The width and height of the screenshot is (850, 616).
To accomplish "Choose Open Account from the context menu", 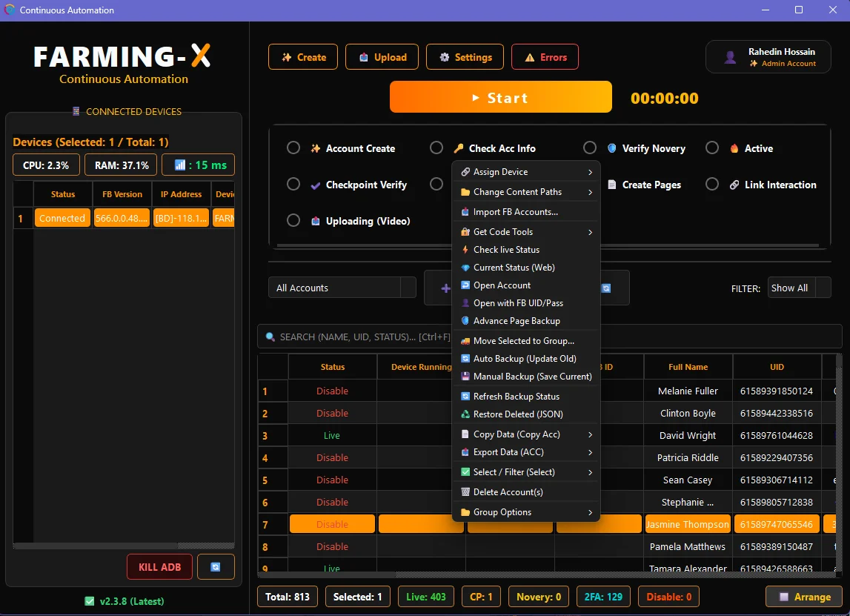I will coord(526,285).
